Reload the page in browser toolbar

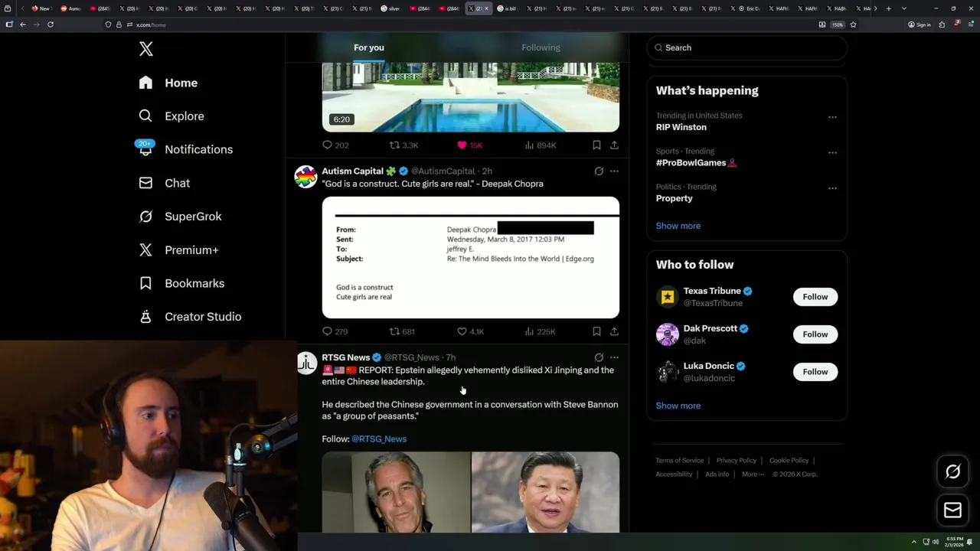(51, 24)
